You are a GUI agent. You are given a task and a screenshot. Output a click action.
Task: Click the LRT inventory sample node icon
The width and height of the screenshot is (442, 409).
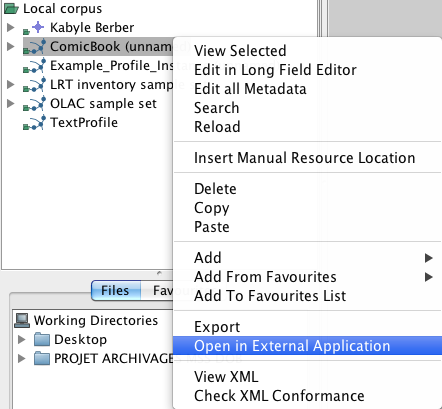pyautogui.click(x=34, y=85)
